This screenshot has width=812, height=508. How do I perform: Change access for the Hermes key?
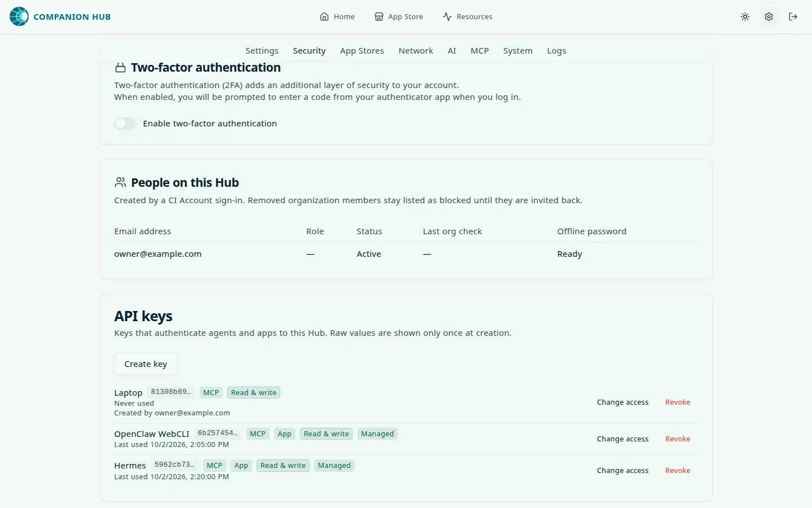tap(623, 471)
